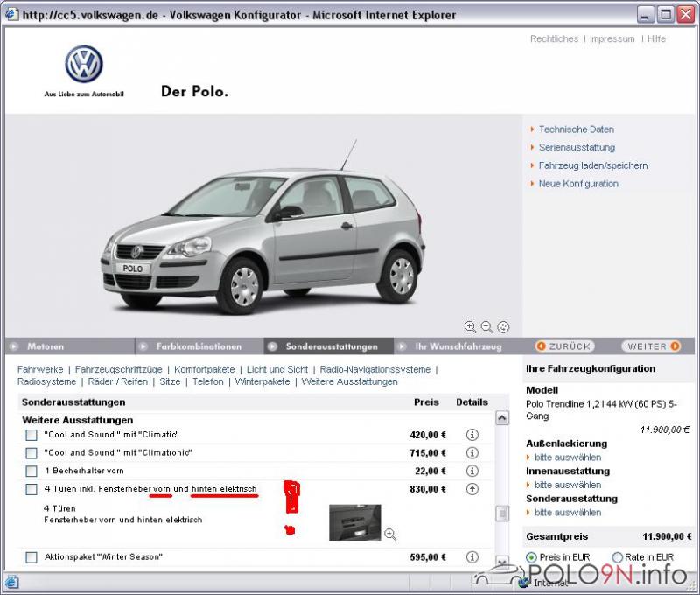The image size is (700, 595).
Task: Reset the Polo image view
Action: pos(503,326)
